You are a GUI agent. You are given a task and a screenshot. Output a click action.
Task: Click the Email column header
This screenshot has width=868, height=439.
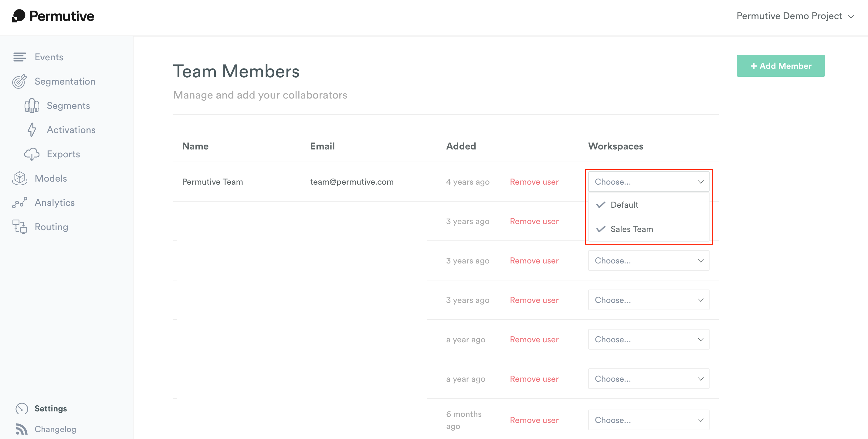pos(323,146)
